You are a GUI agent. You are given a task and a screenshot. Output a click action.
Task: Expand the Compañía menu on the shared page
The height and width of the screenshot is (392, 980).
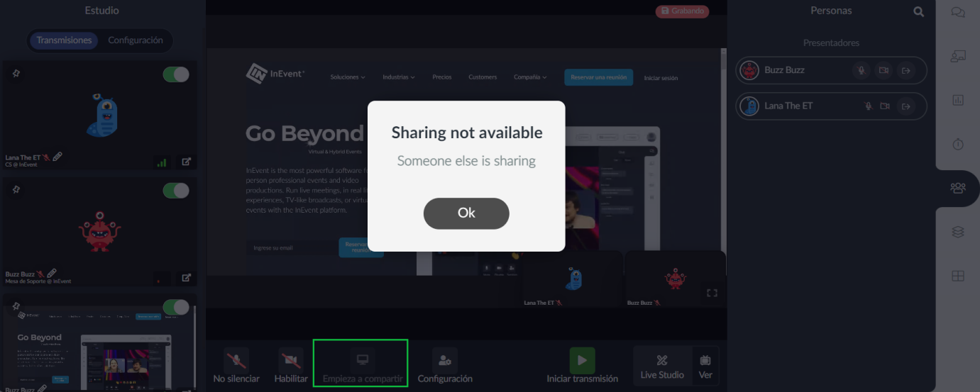pos(531,77)
